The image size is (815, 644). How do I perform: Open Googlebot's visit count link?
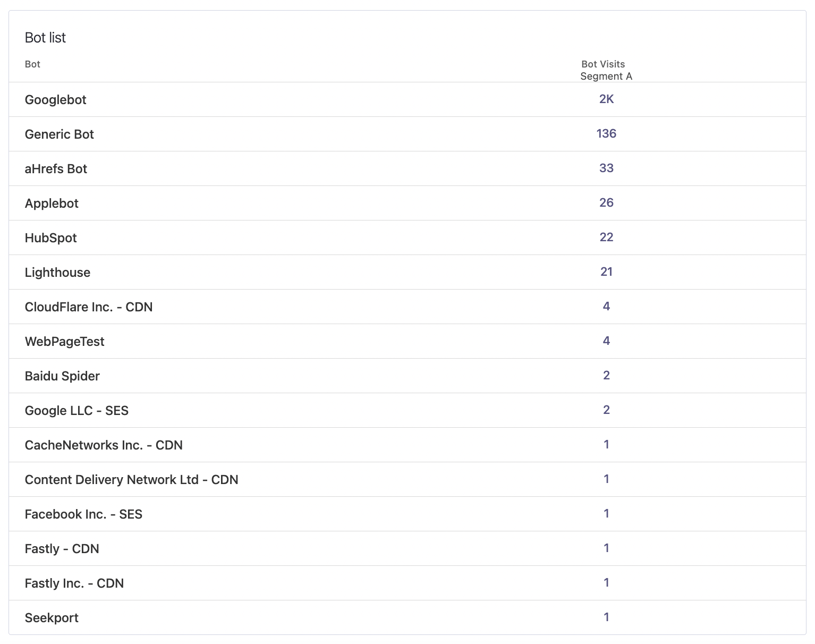click(x=606, y=99)
